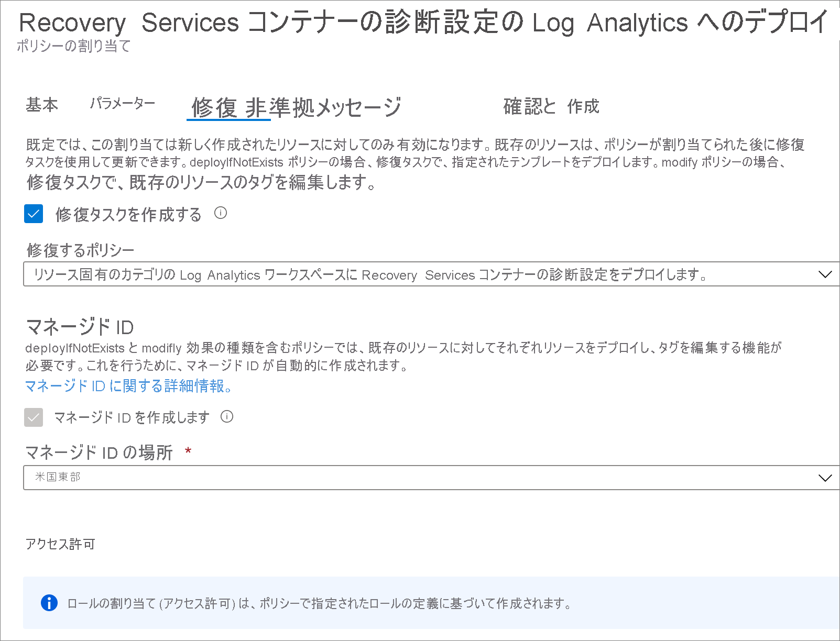840x641 pixels.
Task: Expand the Log Analytics policy selection combo box
Action: 419,274
